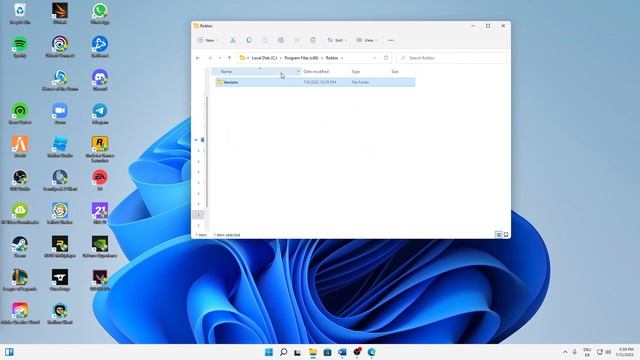Switch to details view in status bar
Screen dimensions: 640x360
(498, 235)
